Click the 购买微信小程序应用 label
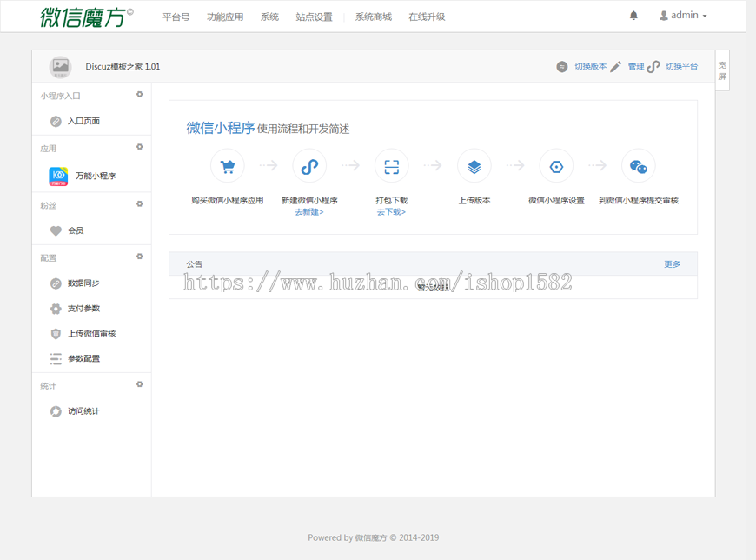Viewport: 756px width, 560px height. point(228,200)
